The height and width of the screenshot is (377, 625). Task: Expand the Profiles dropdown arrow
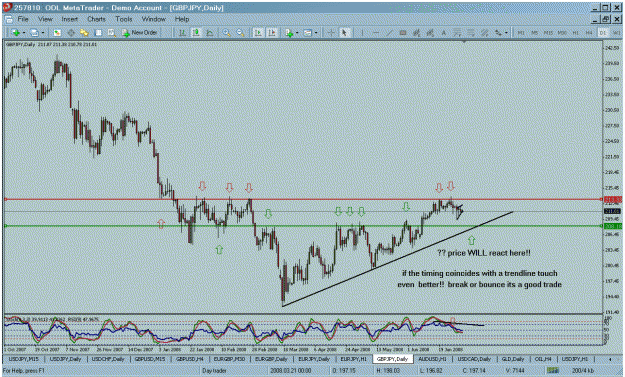43,33
